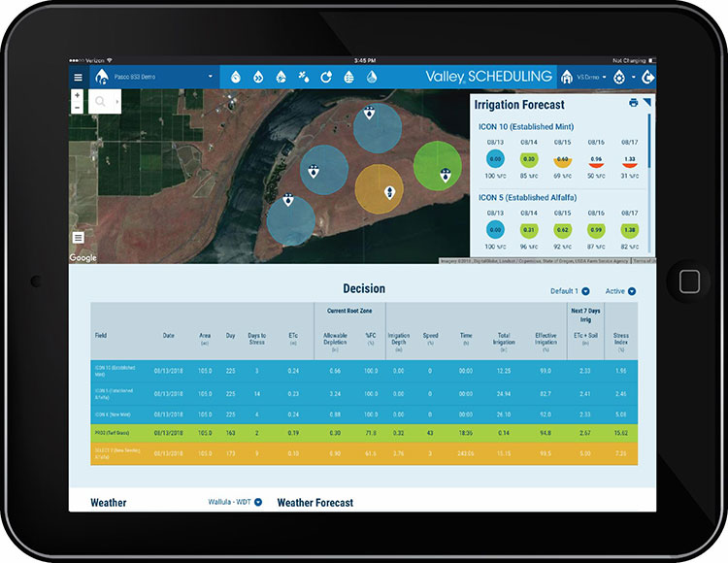Open the gear settings icon in header
Viewport: 728px width, 563px height.
pos(619,77)
